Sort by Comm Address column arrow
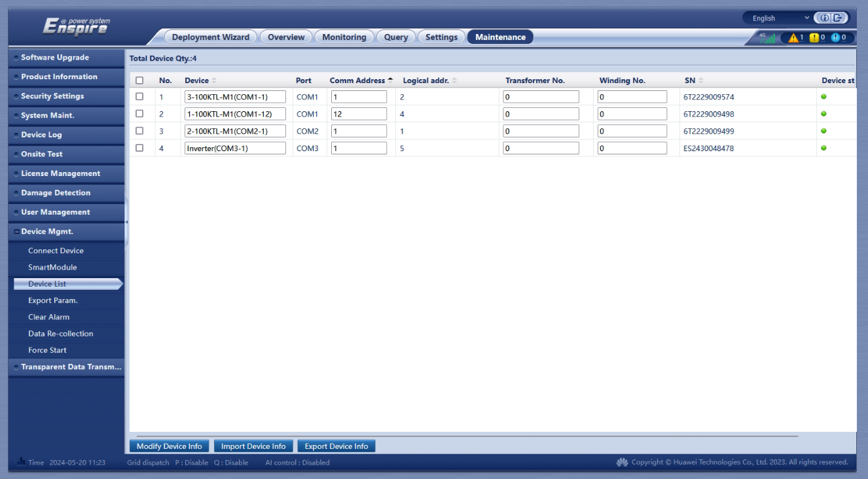Screen dimensions: 868x479 (391, 80)
